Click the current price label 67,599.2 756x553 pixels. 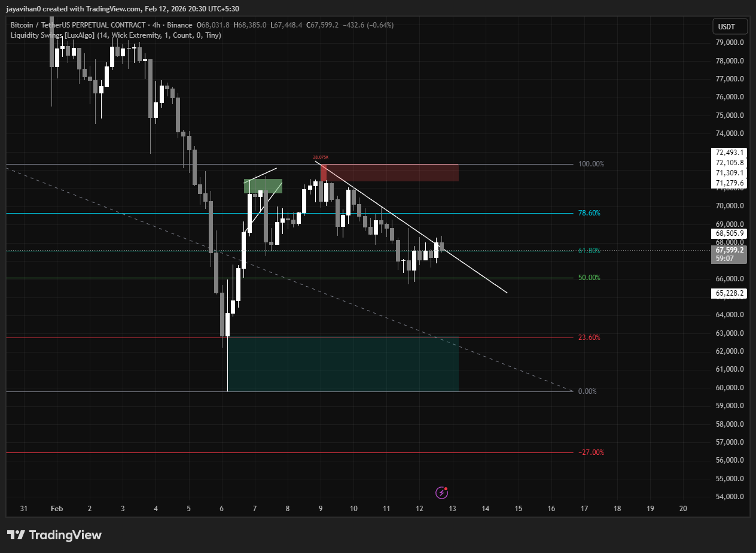pos(728,251)
